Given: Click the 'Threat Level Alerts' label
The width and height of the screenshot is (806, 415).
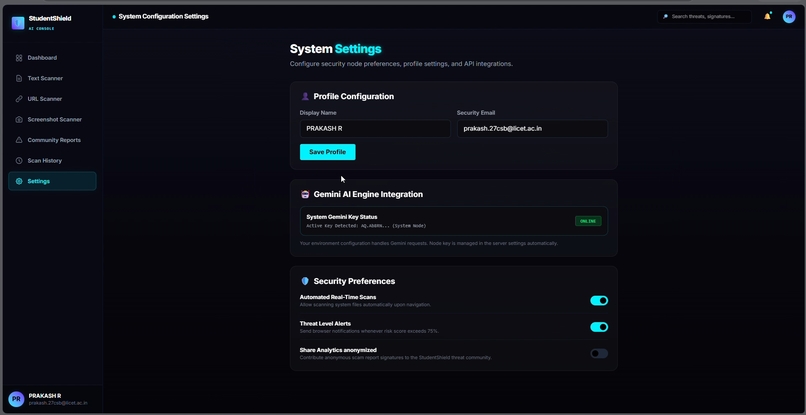Looking at the screenshot, I should 325,323.
